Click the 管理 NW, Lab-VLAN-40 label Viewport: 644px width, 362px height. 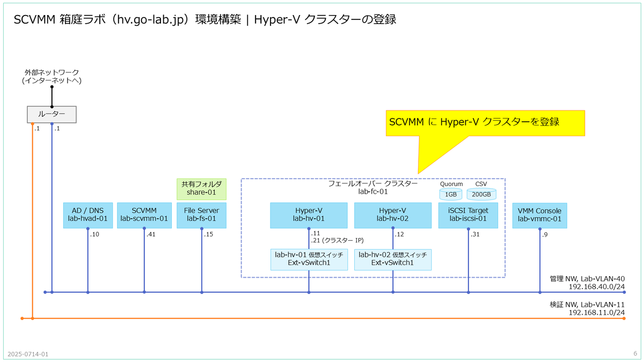pyautogui.click(x=587, y=279)
